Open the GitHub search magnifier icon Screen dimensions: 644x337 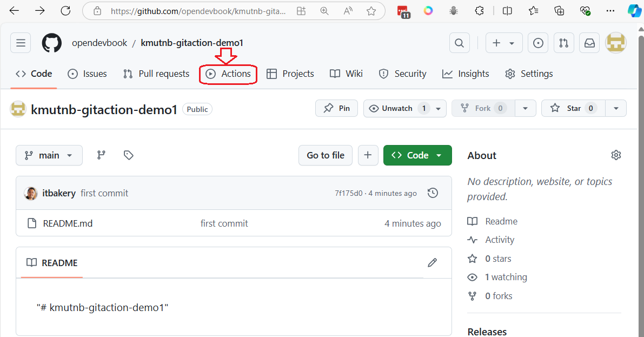pyautogui.click(x=459, y=43)
